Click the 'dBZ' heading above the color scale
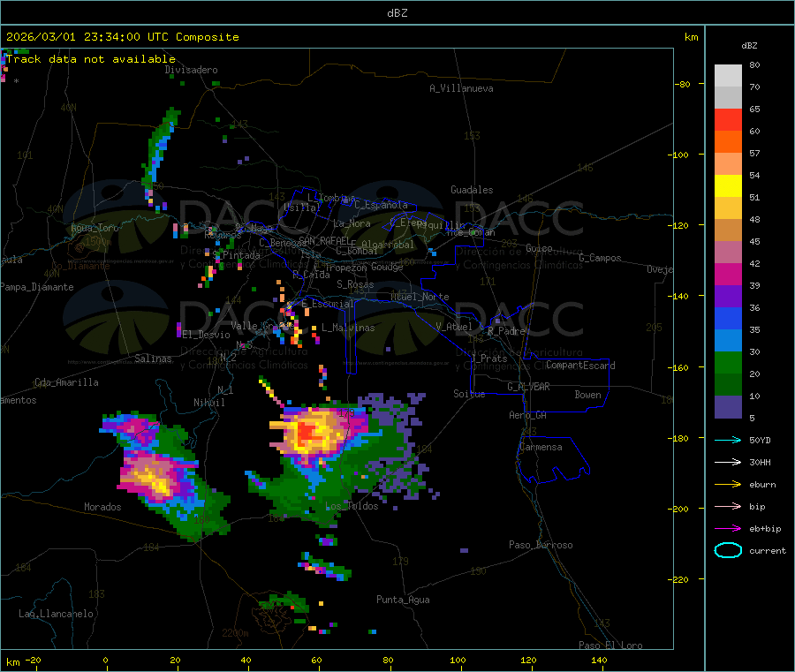The image size is (795, 672). (749, 46)
